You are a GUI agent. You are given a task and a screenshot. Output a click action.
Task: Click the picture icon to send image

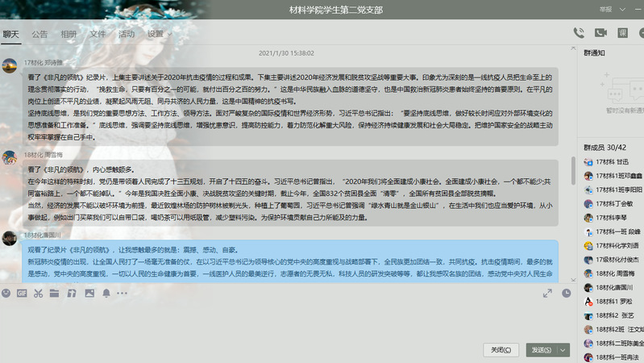89,293
